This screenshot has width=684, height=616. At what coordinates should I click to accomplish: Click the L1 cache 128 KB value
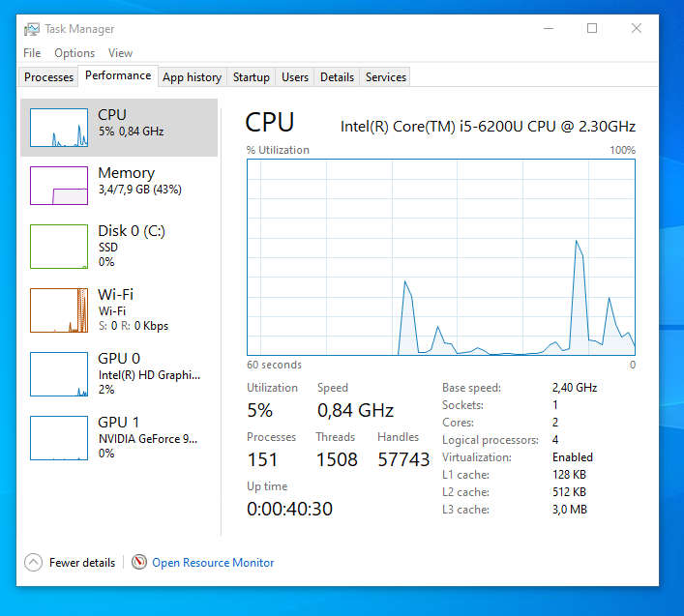point(569,475)
